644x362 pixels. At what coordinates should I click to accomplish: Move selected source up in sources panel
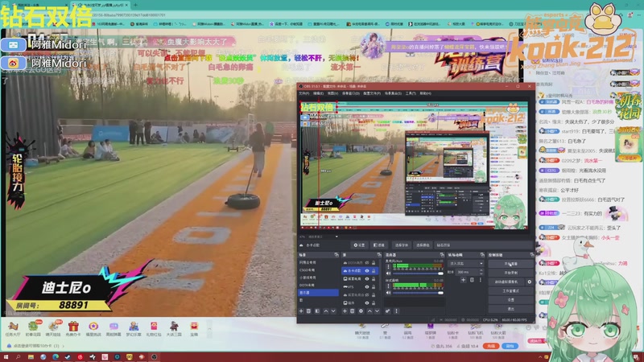[369, 311]
